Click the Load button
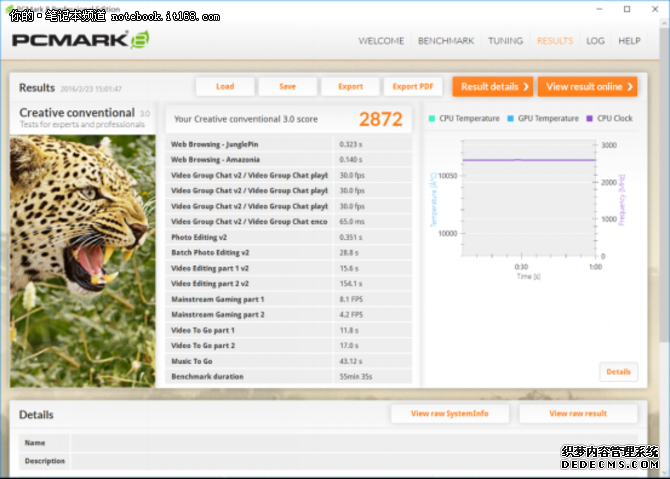This screenshot has height=479, width=670. tap(225, 86)
